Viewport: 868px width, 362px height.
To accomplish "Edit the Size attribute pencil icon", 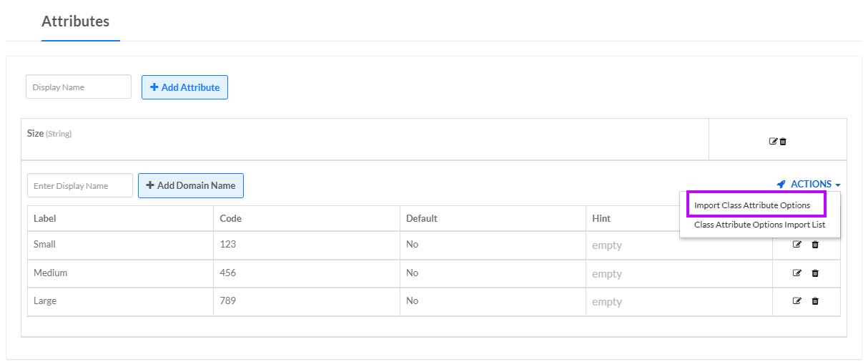I will (773, 142).
